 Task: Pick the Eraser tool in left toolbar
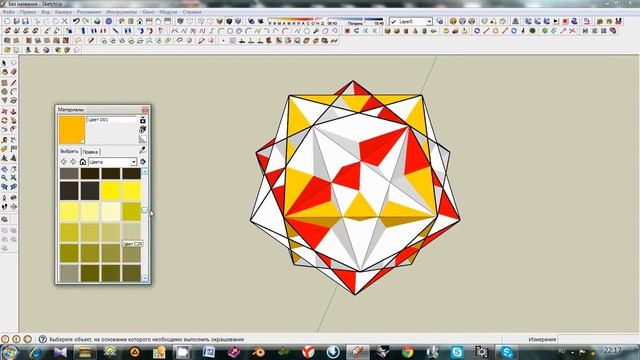tap(13, 72)
